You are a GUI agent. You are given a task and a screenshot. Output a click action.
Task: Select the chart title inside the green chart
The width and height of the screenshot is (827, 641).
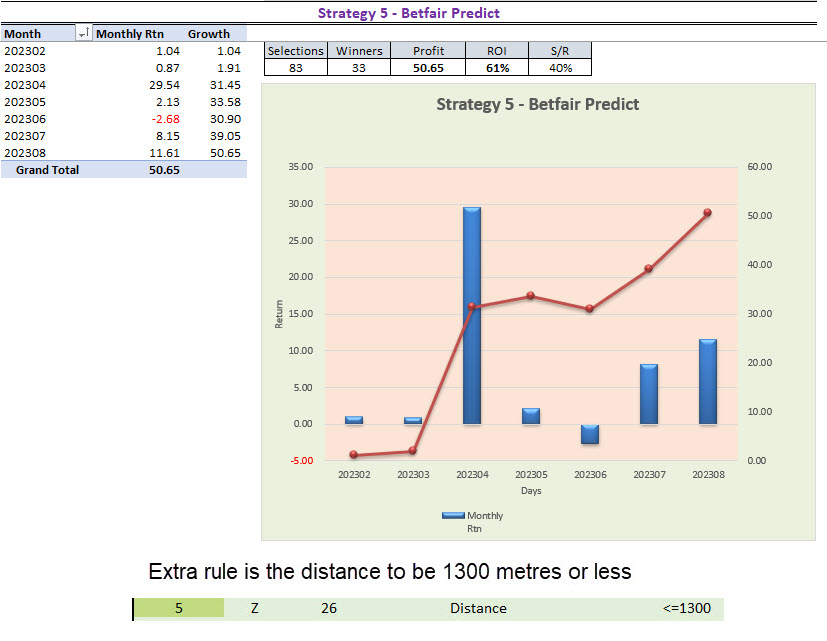click(538, 104)
